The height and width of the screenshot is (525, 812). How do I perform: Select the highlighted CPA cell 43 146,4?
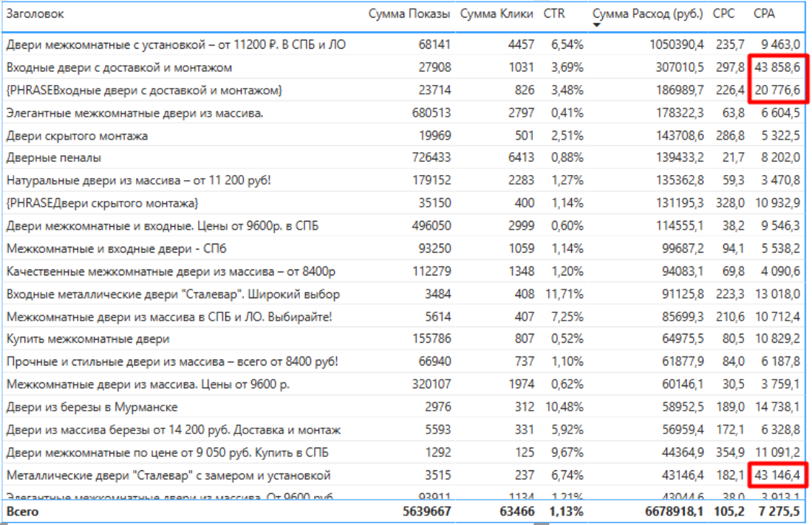(x=777, y=475)
